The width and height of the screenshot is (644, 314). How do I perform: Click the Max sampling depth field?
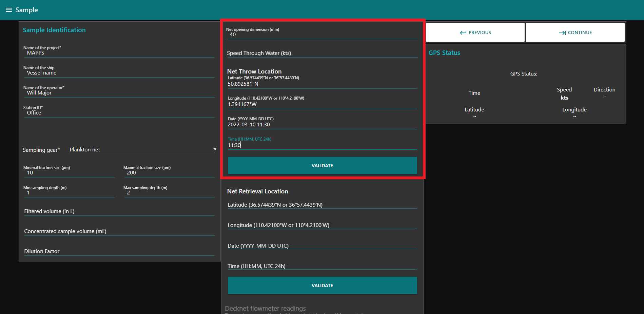click(169, 193)
